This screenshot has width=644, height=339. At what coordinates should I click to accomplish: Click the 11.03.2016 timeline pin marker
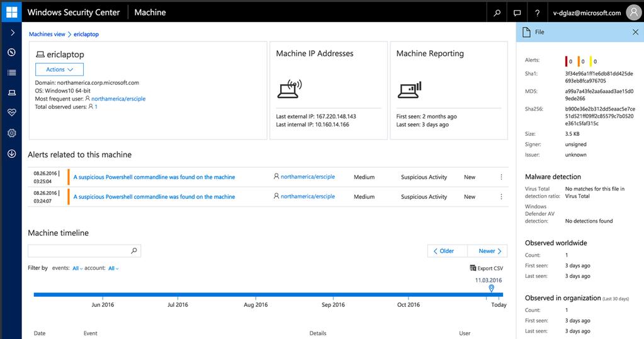[x=491, y=288]
